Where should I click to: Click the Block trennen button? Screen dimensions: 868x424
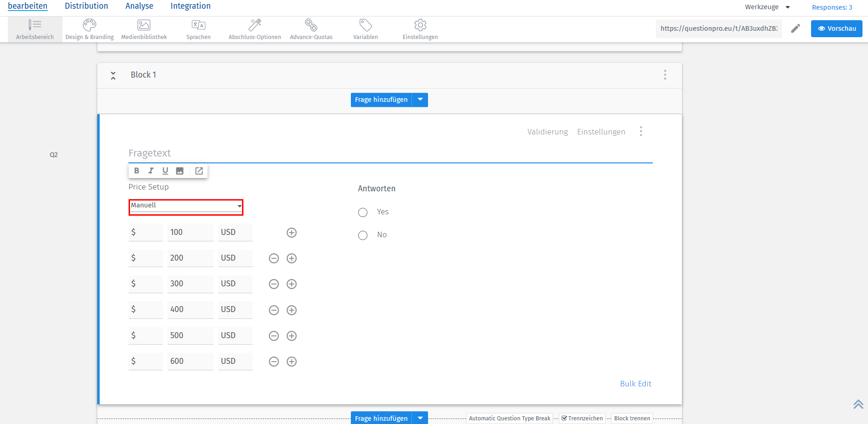pyautogui.click(x=632, y=418)
